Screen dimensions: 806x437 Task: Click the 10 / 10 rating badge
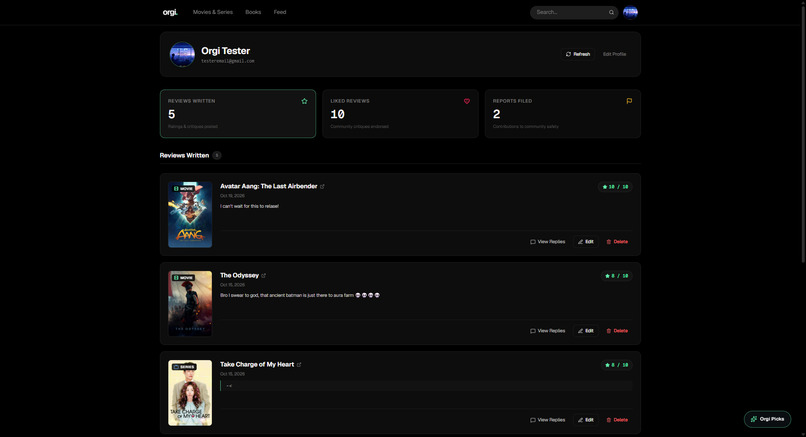[615, 187]
